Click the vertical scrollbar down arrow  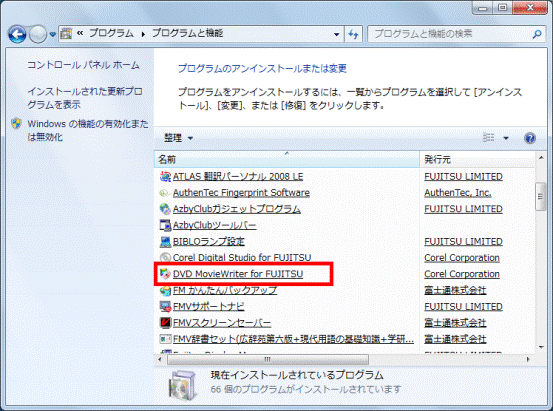pyautogui.click(x=541, y=347)
